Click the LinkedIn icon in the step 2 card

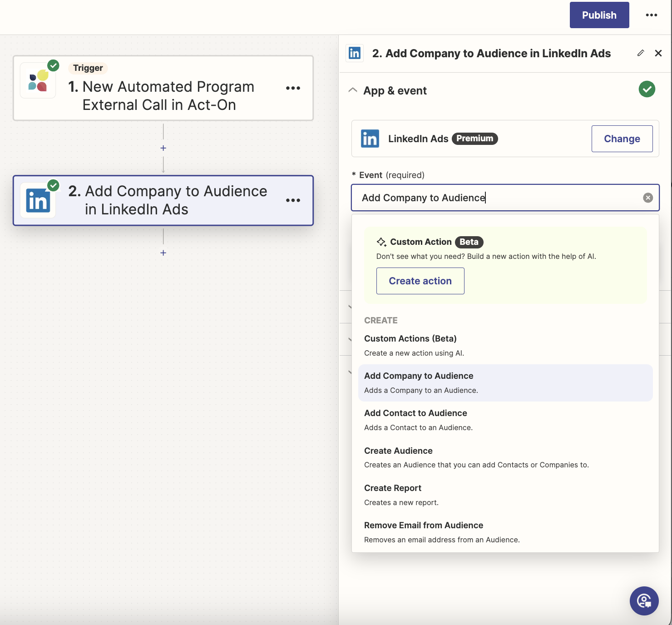38,200
